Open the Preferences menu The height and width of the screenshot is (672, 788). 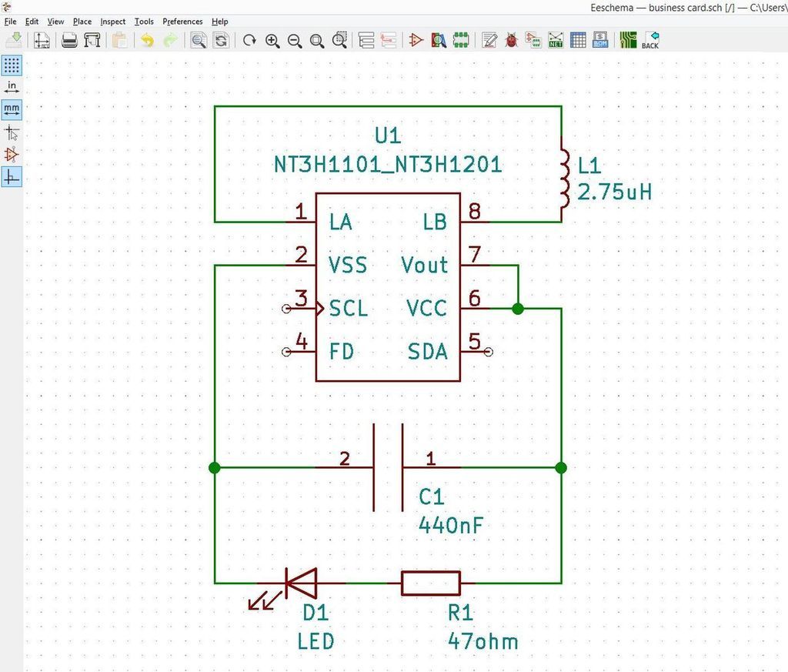pyautogui.click(x=182, y=22)
